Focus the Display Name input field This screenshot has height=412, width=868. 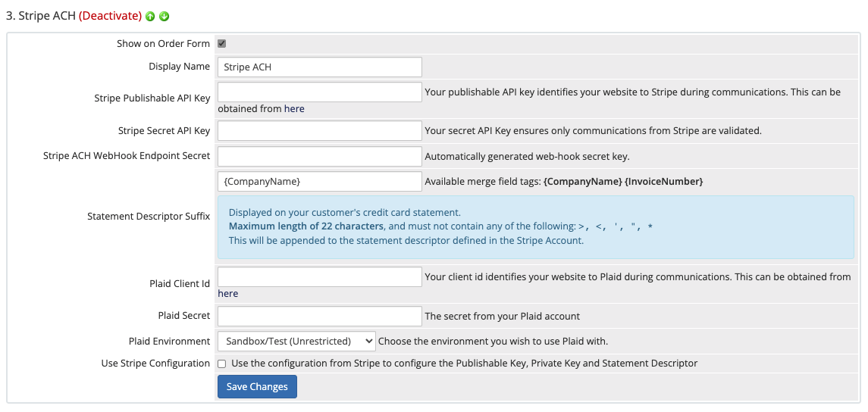pos(320,67)
